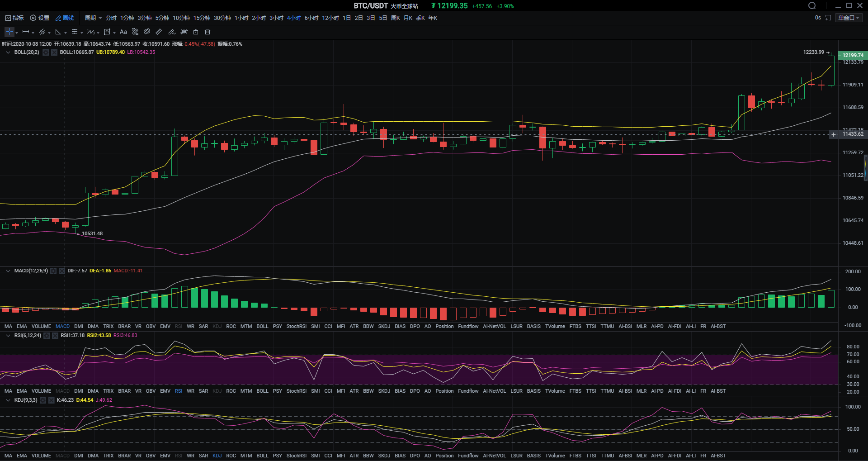Select Fundflow tab below the MACD panel
This screenshot has height=461, width=868.
click(x=468, y=326)
